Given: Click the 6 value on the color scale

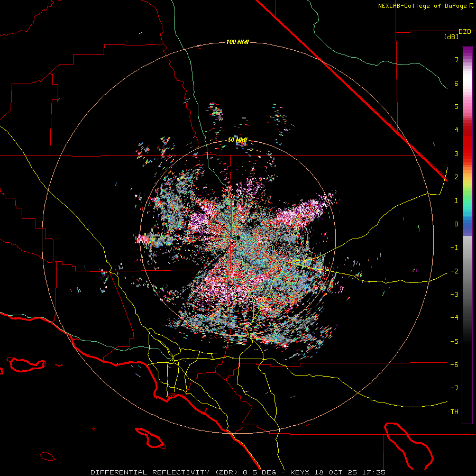Looking at the screenshot, I should (x=456, y=83).
